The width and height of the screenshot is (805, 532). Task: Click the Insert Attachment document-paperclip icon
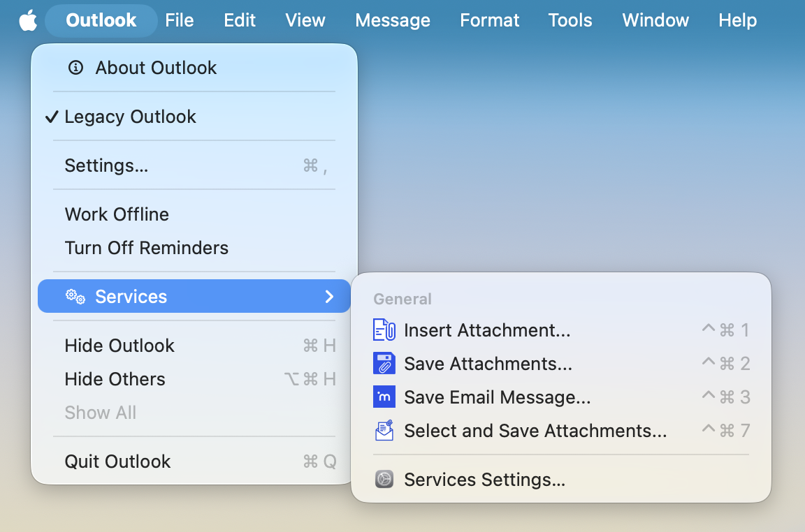[384, 330]
